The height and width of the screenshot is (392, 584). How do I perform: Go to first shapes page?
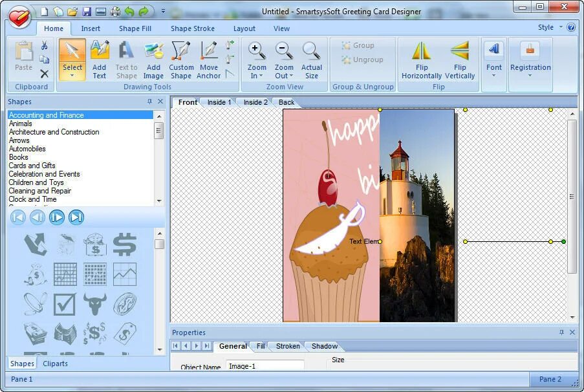tap(18, 217)
